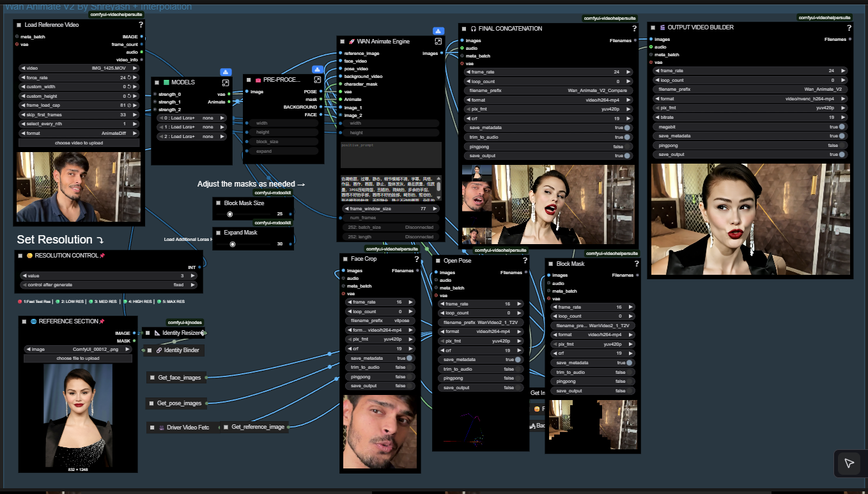Edit filename_prefix field in FINAL CONCATENATION
The height and width of the screenshot is (494, 868).
548,91
